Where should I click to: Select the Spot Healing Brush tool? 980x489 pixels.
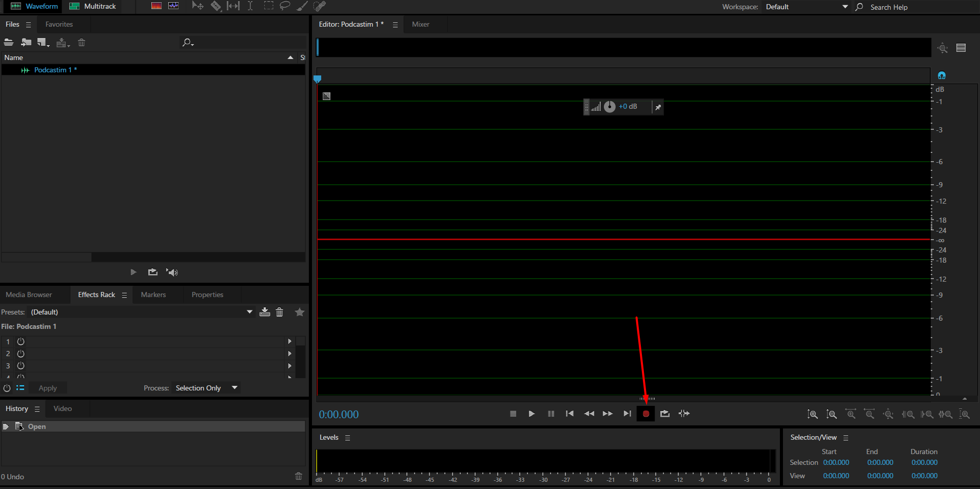(320, 6)
